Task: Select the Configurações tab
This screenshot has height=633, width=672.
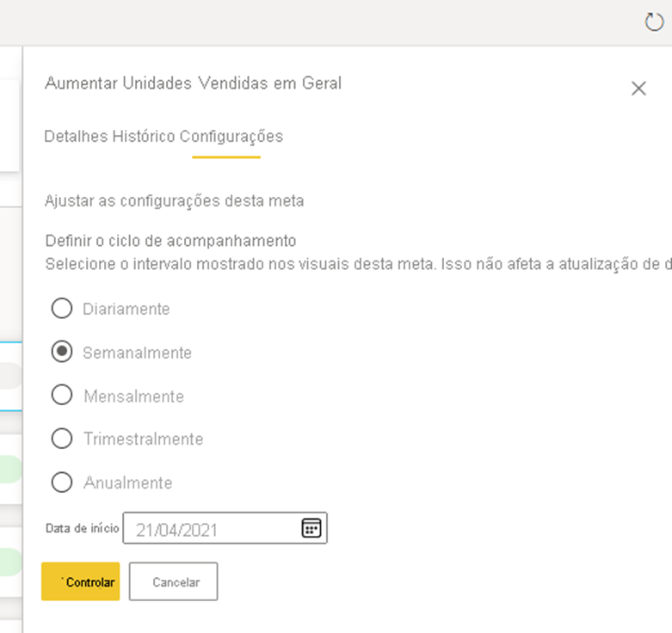Action: click(x=231, y=136)
